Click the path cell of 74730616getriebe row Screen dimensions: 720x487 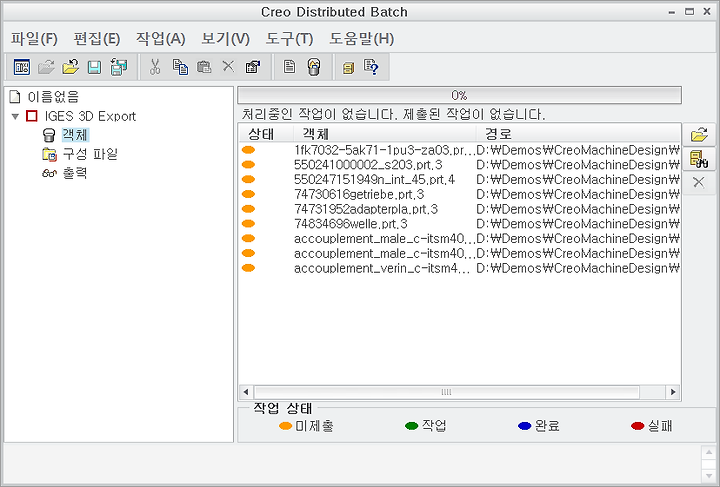[578, 194]
